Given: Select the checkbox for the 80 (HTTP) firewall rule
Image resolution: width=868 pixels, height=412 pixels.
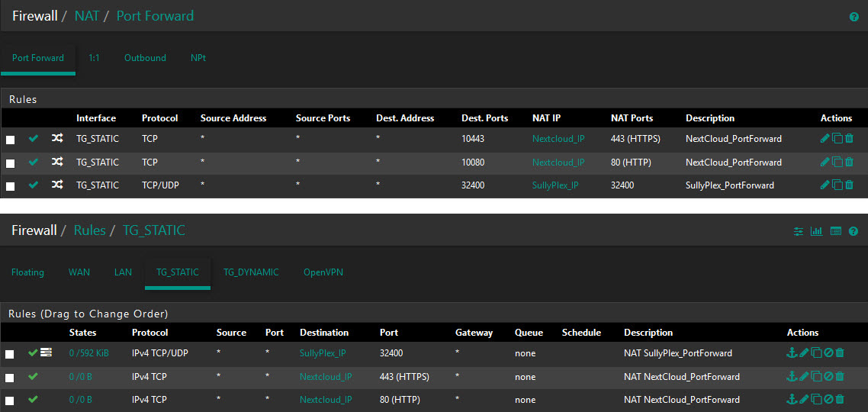Looking at the screenshot, I should click(x=9, y=401).
